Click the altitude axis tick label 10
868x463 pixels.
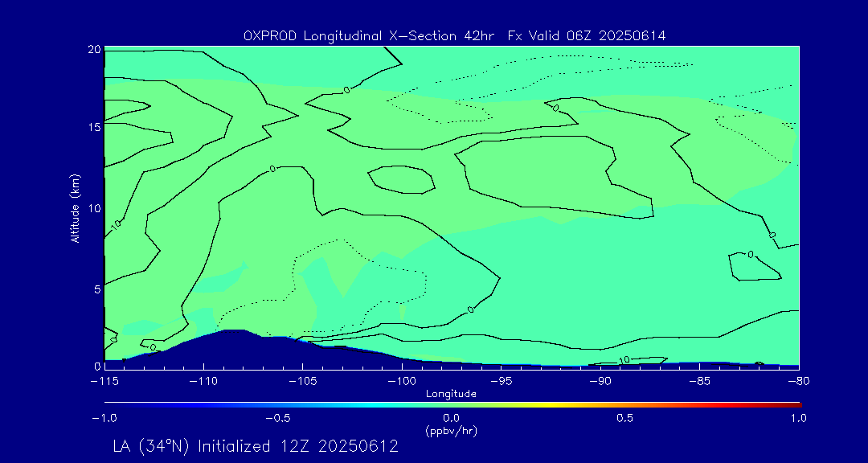coord(95,207)
